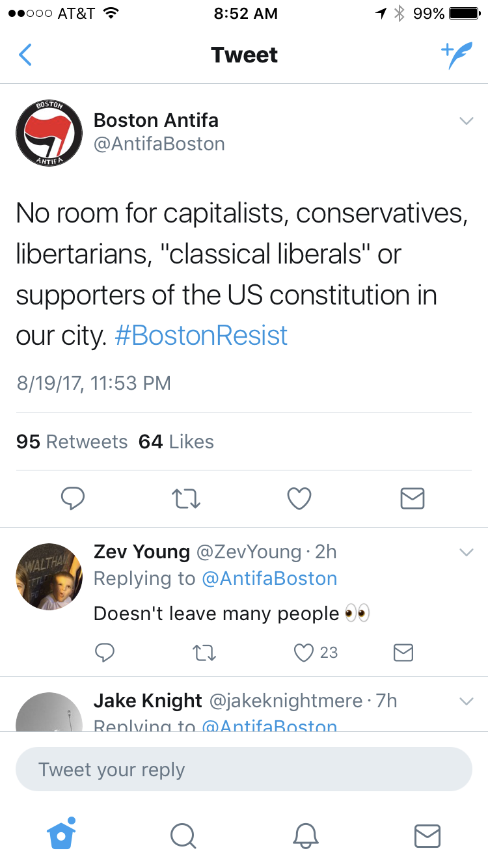
Task: Retweet Zev Young's reply
Action: 204,652
